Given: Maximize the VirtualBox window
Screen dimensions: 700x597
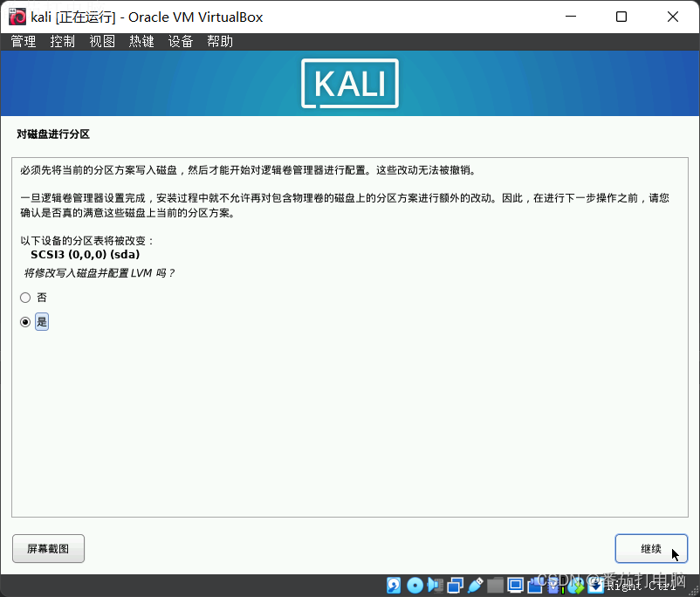Looking at the screenshot, I should pos(621,17).
